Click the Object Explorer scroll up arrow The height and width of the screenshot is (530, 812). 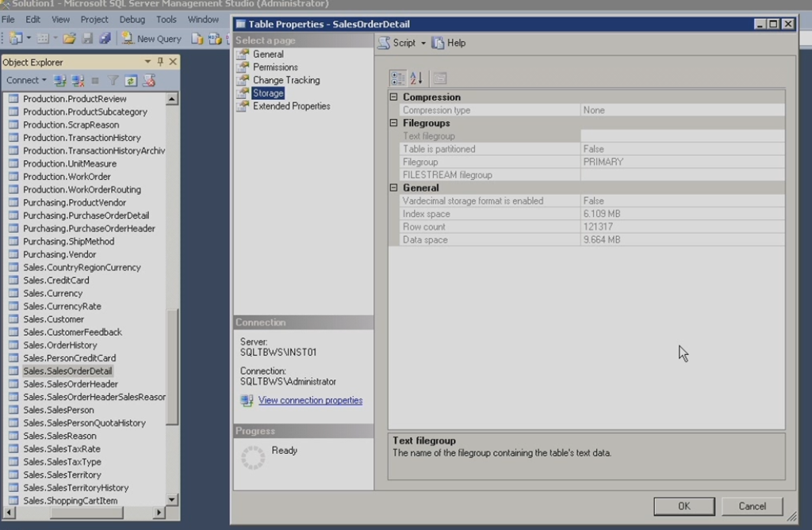pos(172,98)
